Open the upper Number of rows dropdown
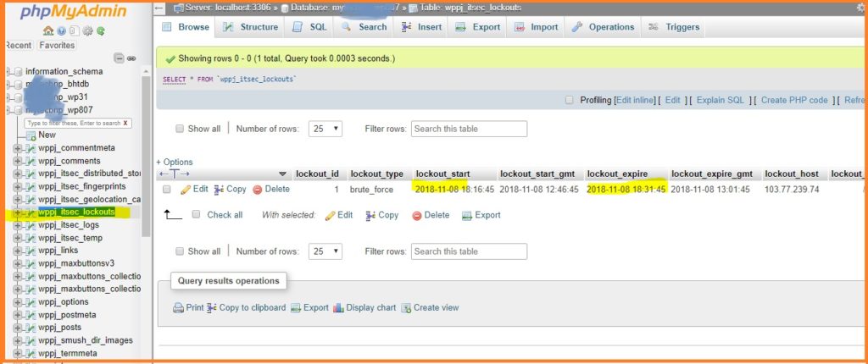Viewport: 868px width, 364px height. click(325, 129)
